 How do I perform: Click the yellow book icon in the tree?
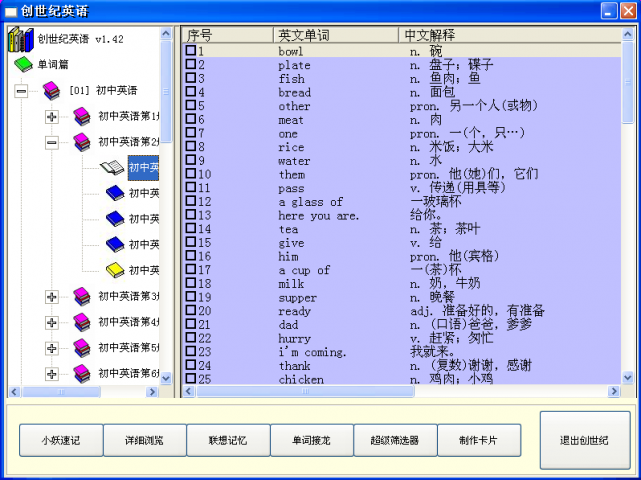116,270
